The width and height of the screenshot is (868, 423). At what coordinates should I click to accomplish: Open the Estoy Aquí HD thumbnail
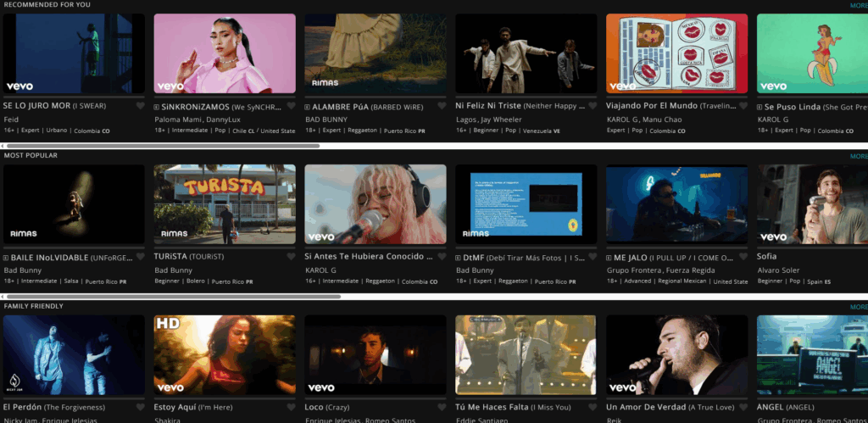225,355
